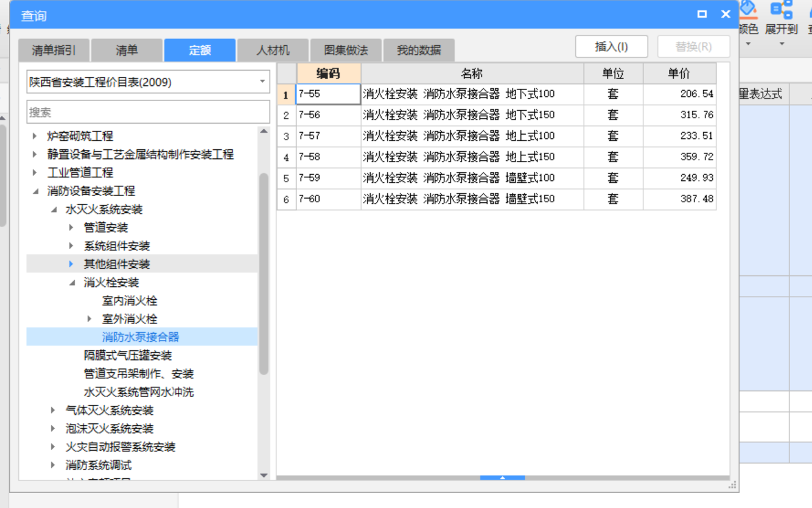Image resolution: width=812 pixels, height=508 pixels.
Task: Expand the 静置设备与工艺金属结构制作安装工程 node
Action: [35, 154]
